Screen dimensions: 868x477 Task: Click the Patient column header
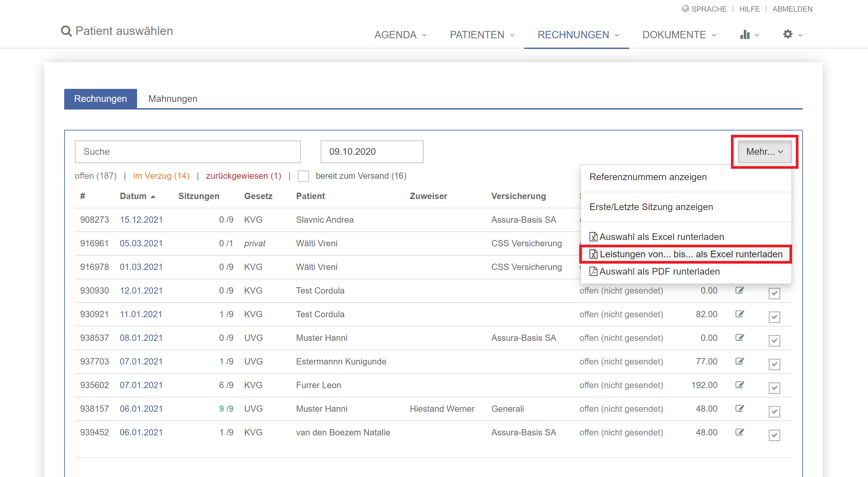(310, 196)
